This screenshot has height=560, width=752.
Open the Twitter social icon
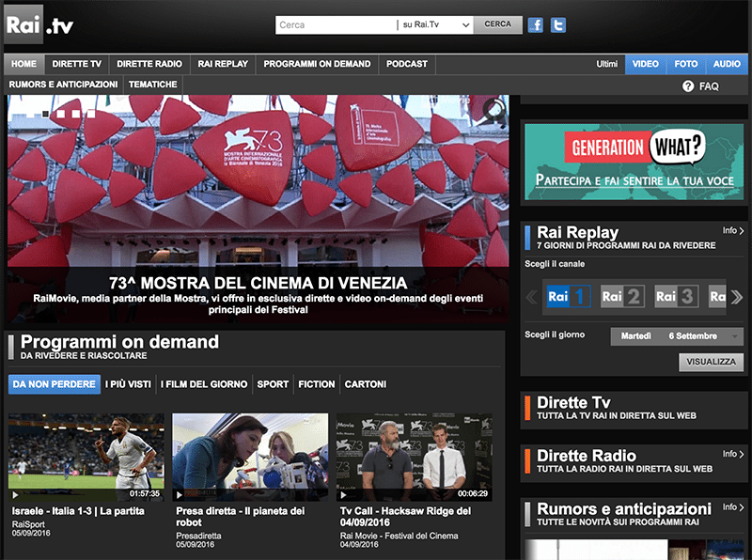[558, 25]
